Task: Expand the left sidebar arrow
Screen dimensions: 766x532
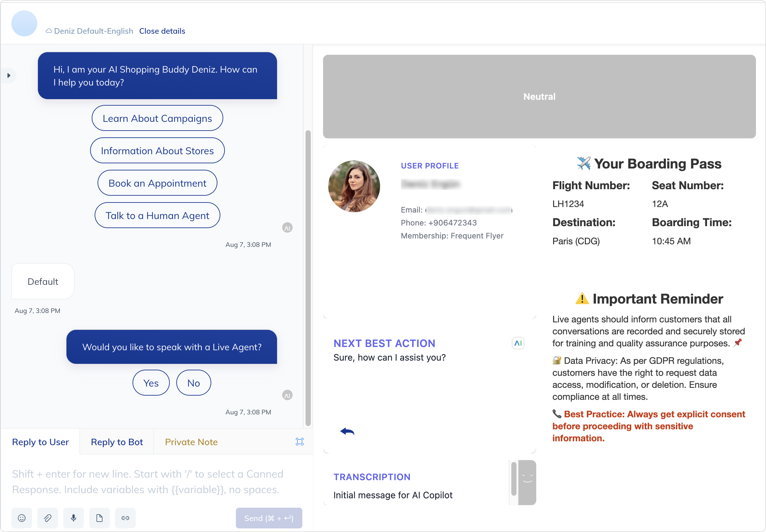Action: tap(9, 76)
